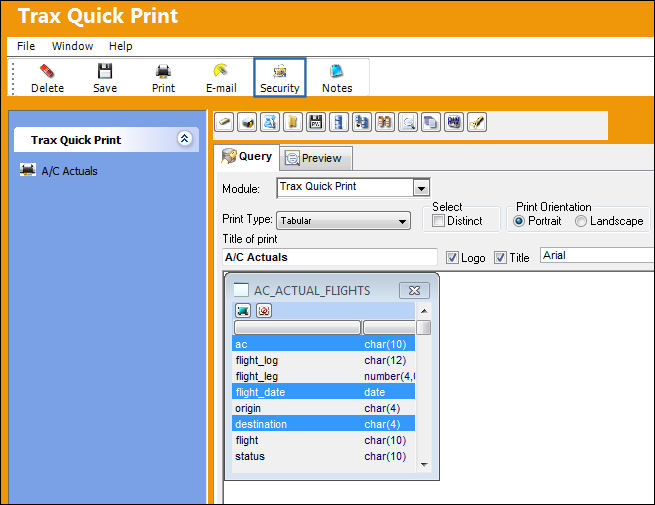Click the second column header button in the table list
The width and height of the screenshot is (655, 505).
[x=389, y=327]
